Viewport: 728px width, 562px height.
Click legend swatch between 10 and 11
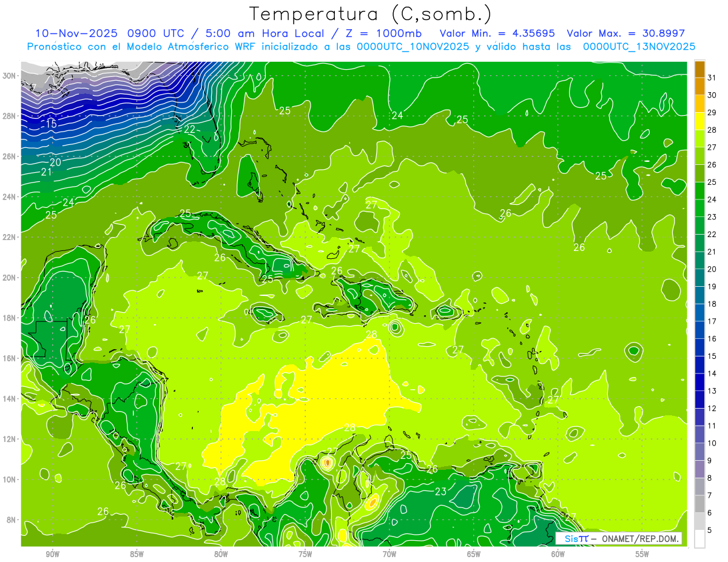[699, 434]
